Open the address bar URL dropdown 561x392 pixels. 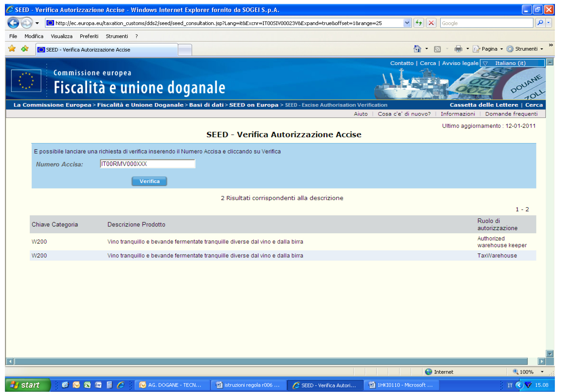tap(407, 23)
